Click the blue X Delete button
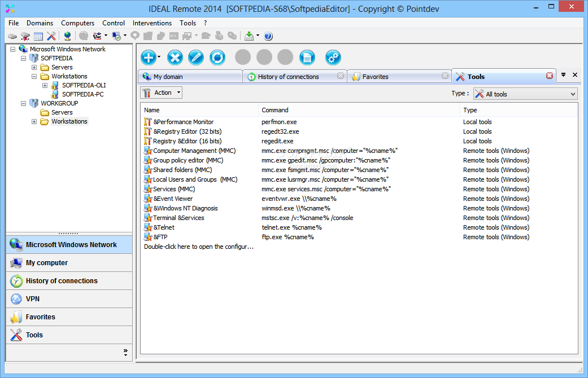588x378 pixels. [175, 58]
